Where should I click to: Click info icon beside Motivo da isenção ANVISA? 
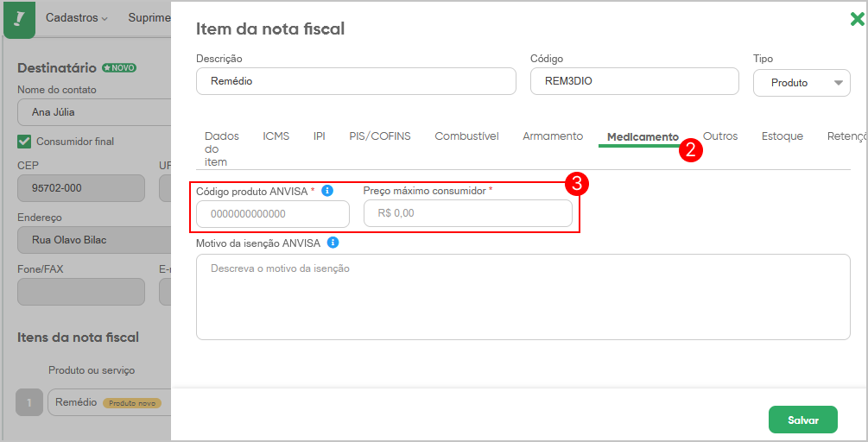[x=333, y=243]
